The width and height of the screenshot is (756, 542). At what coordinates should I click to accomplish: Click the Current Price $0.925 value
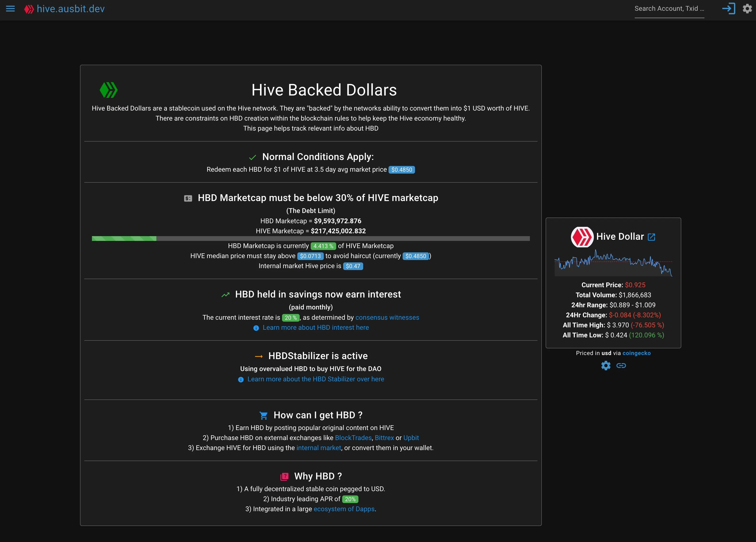[635, 285]
